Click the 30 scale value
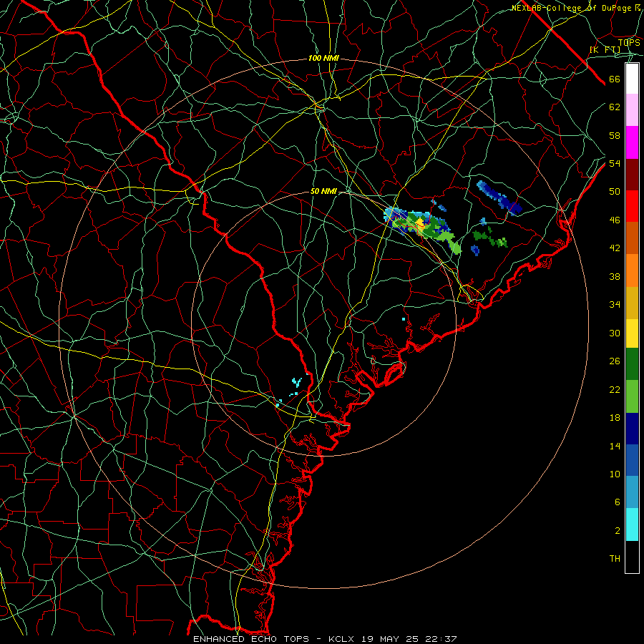The width and height of the screenshot is (644, 644). [615, 333]
